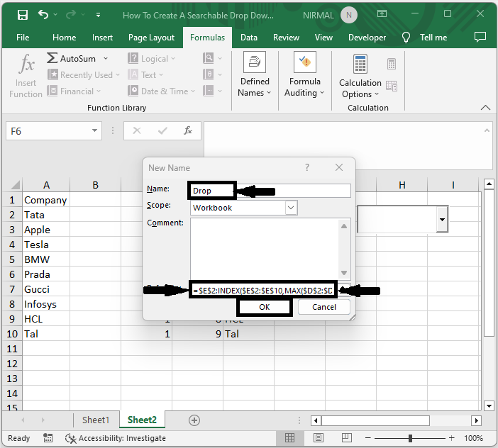
Task: Open the combo box dropdown arrow on sheet
Action: point(442,219)
